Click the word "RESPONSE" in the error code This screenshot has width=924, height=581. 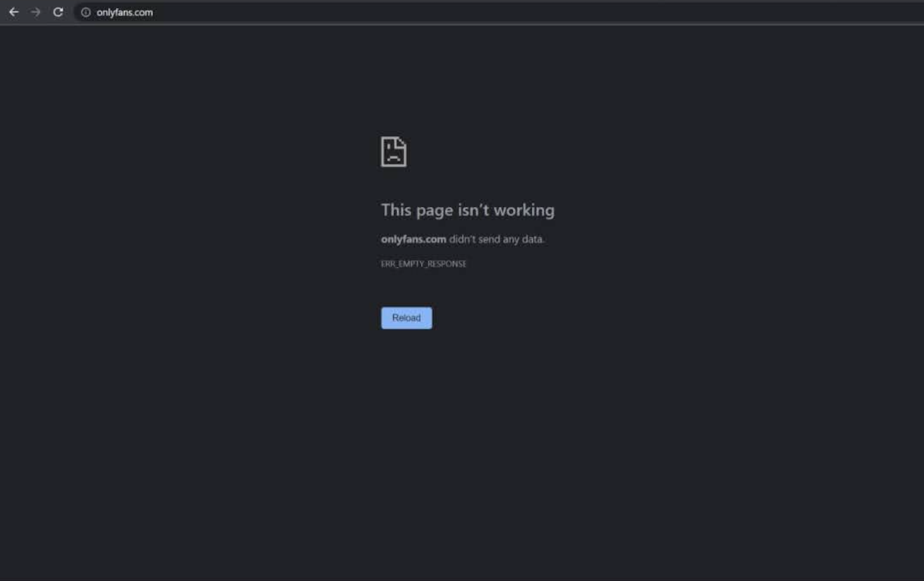click(447, 264)
